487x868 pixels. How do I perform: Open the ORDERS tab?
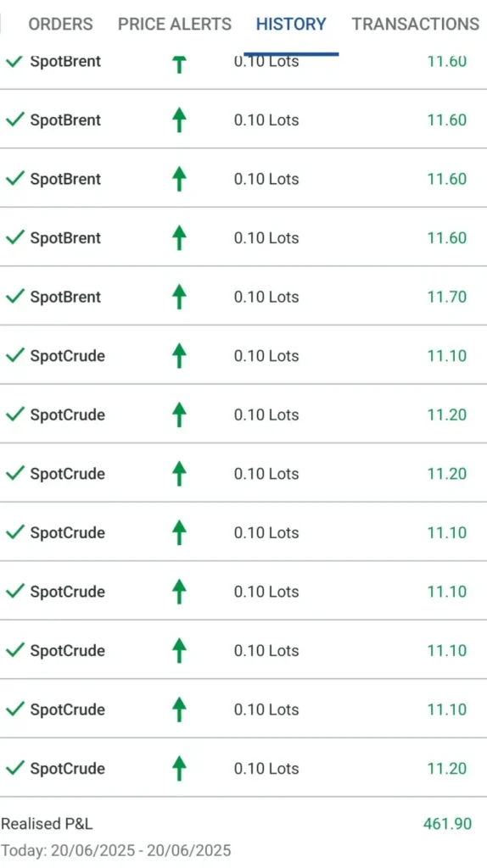(x=60, y=25)
